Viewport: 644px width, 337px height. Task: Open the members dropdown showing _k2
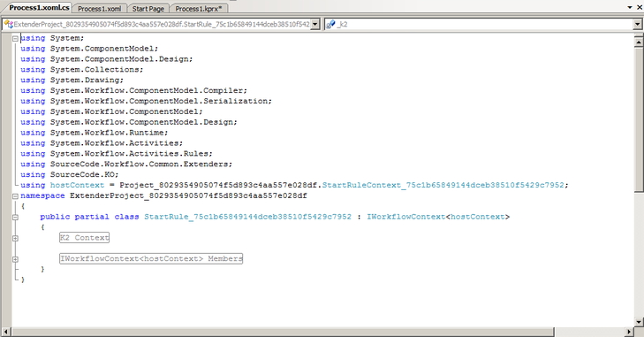[x=637, y=24]
